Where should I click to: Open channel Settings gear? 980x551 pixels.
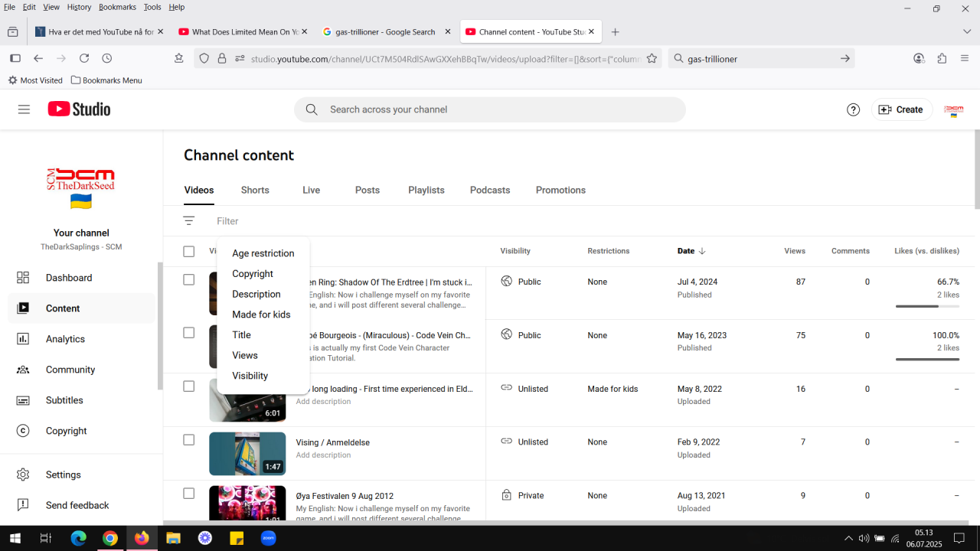pos(63,474)
